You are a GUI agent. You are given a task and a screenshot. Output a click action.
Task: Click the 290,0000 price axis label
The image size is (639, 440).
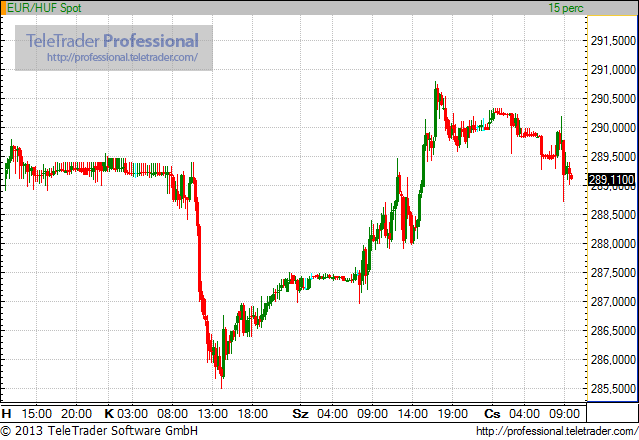click(x=613, y=128)
